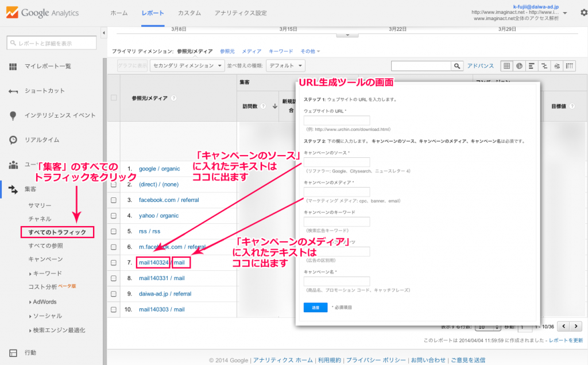Switch to the comparison view icon
This screenshot has width=588, height=365.
pos(544,66)
